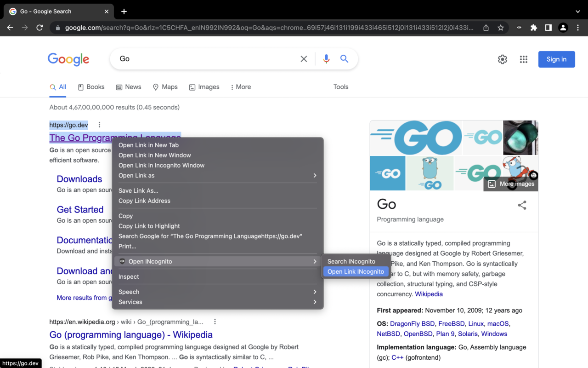Choose Copy Link to Highlight
The image size is (588, 368).
(x=218, y=226)
